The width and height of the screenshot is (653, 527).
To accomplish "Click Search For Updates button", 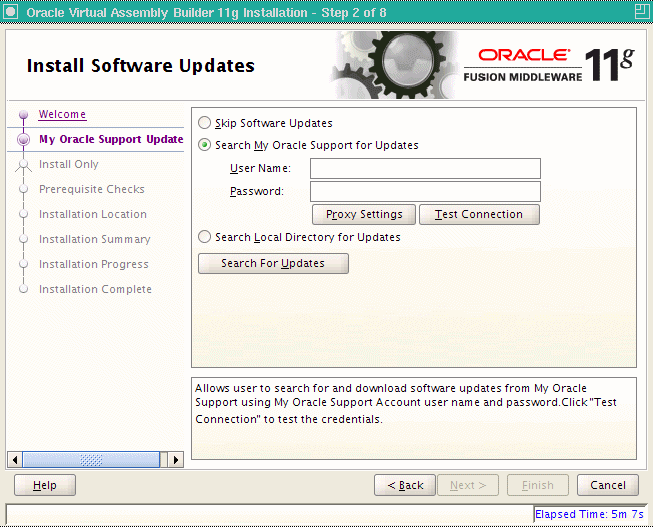I will pos(273,263).
